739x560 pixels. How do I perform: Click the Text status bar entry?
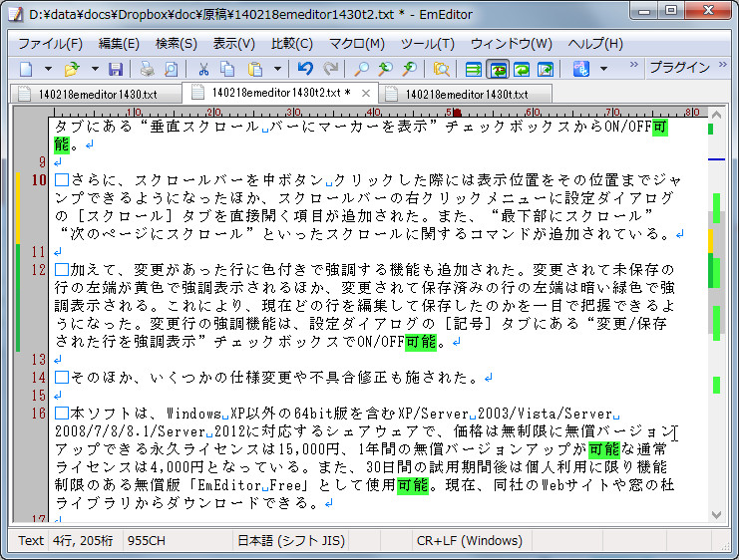(x=31, y=541)
